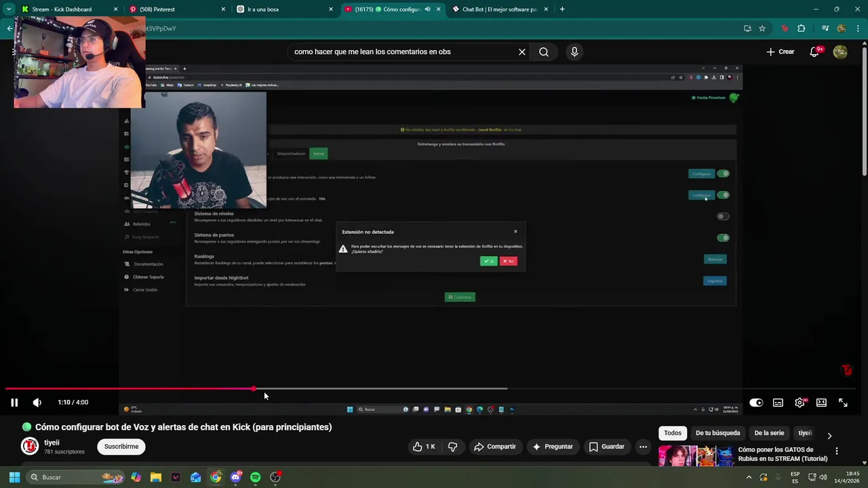Viewport: 868px width, 488px height.
Task: Pause the YouTube video
Action: [14, 403]
